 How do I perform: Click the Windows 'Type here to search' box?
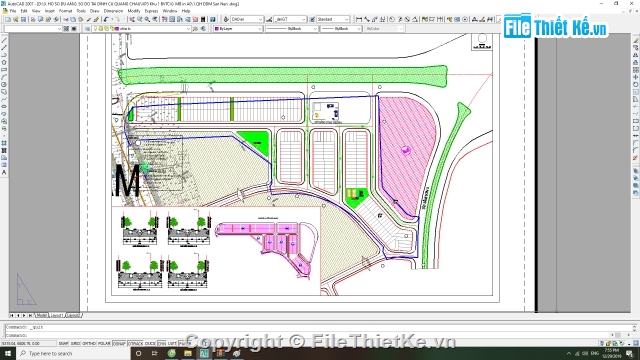[x=73, y=353]
